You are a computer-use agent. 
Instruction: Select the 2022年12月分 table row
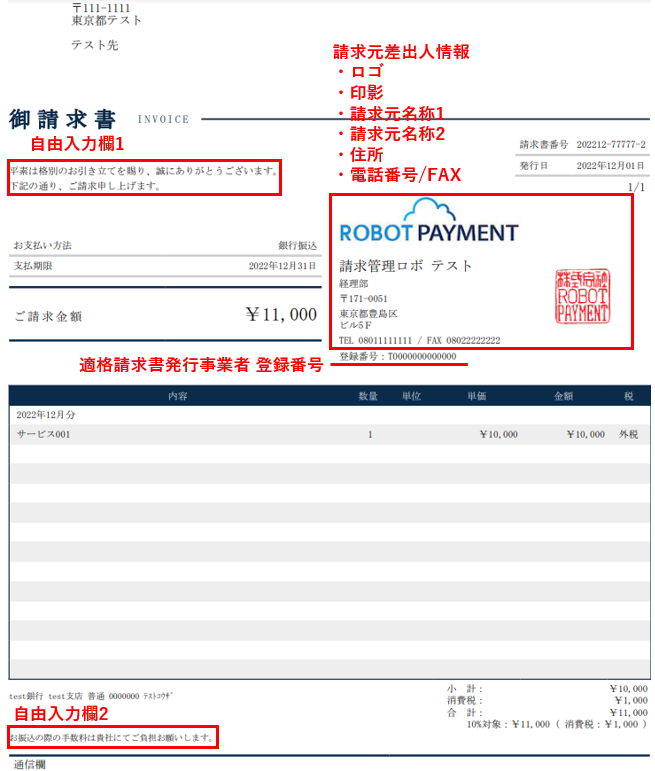point(328,415)
